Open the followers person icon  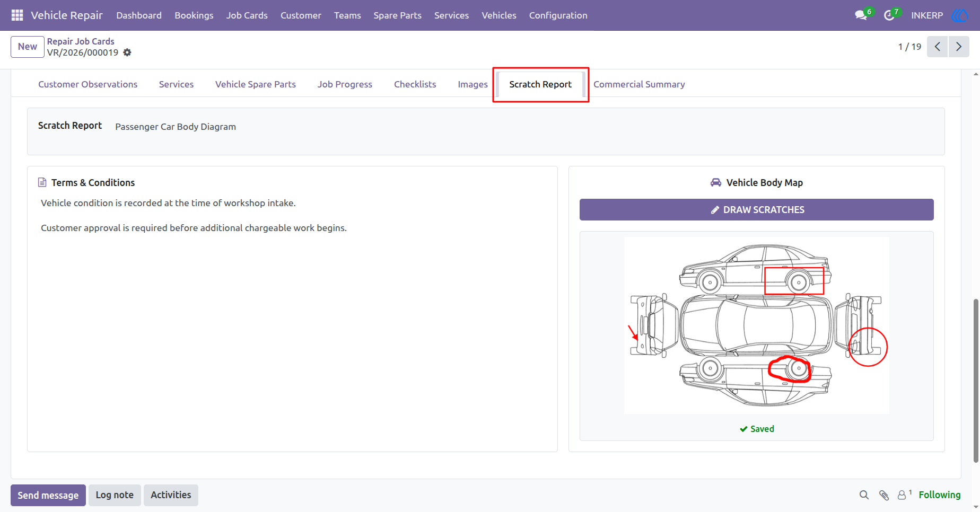click(x=902, y=495)
